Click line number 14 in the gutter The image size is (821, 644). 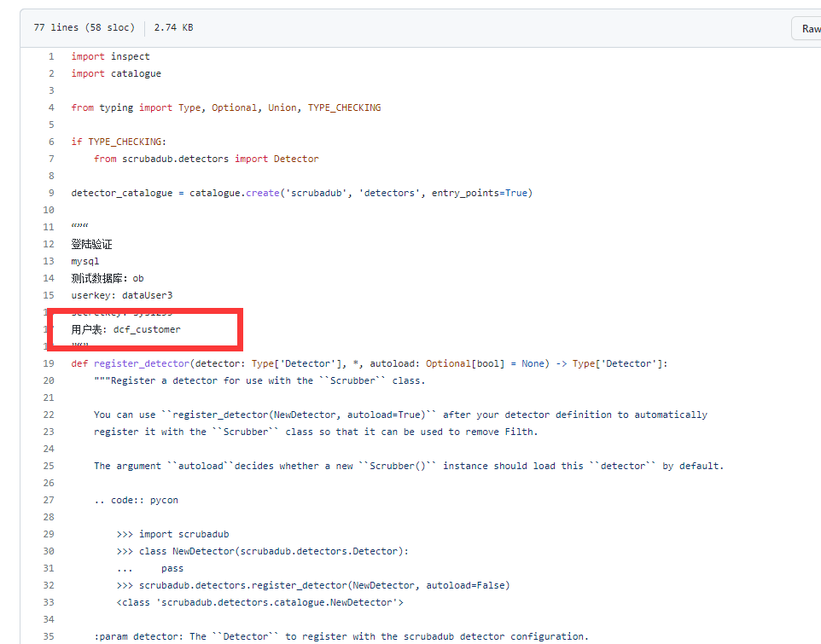pyautogui.click(x=49, y=278)
